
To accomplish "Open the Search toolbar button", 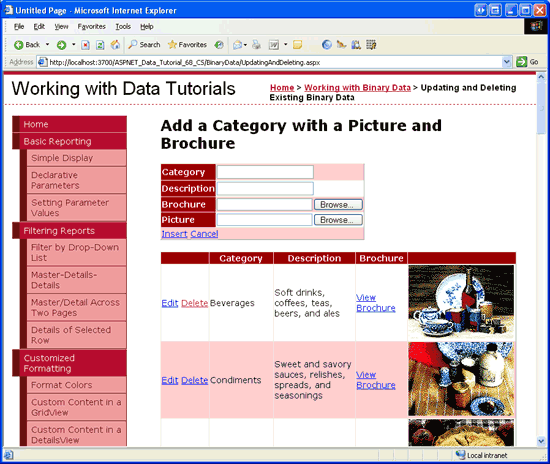I will point(144,45).
